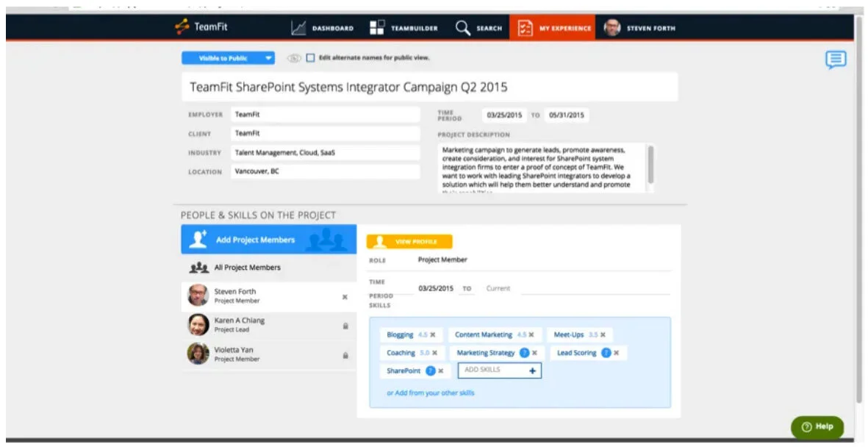Open the Dashboard chart icon

[298, 28]
